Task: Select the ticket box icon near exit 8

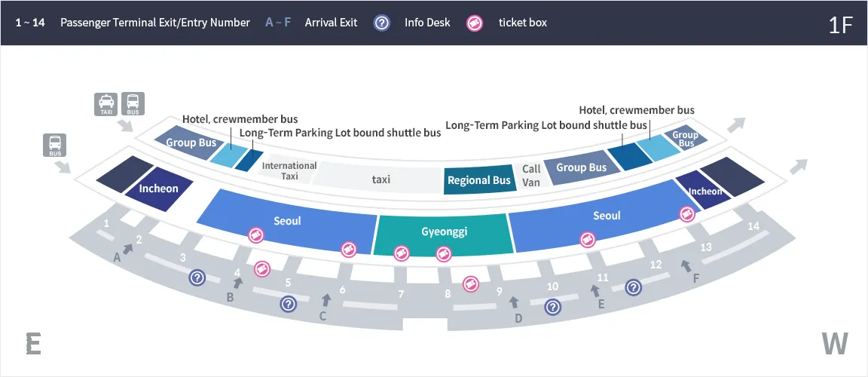Action: pos(470,284)
